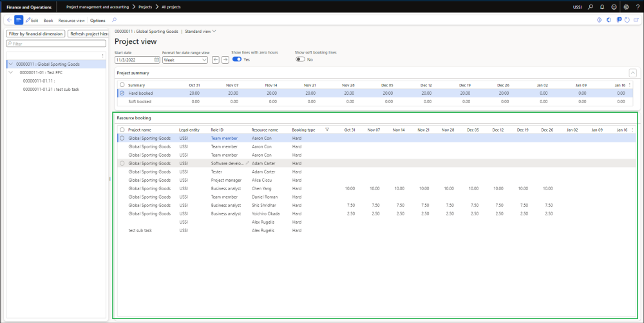Disable Show lines with zero hours
Viewport: 644px width, 323px height.
[237, 59]
